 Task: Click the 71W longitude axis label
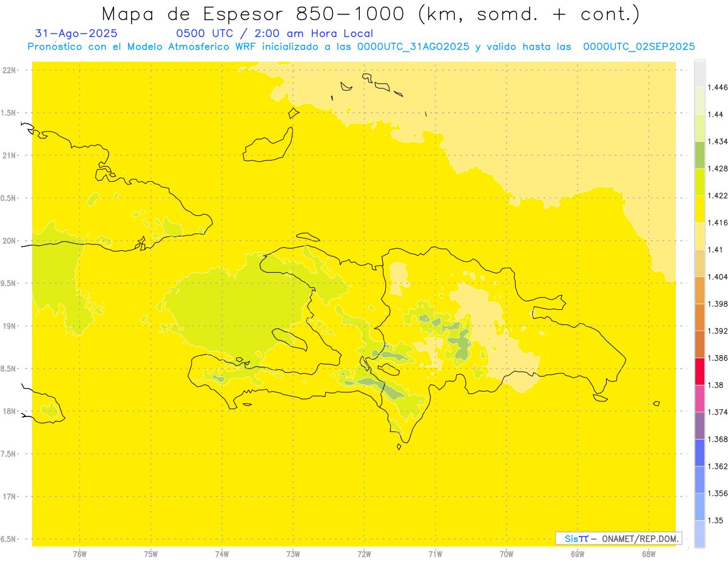coord(435,554)
